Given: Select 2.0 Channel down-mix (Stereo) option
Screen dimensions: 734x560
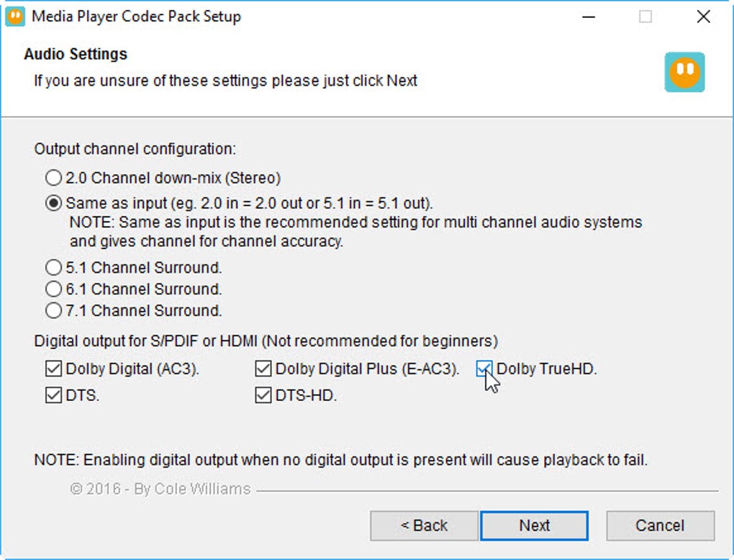Looking at the screenshot, I should (x=53, y=178).
